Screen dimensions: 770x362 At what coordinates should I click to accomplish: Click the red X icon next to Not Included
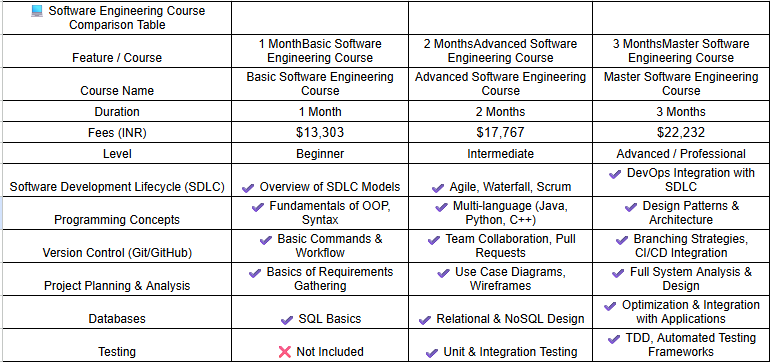tap(285, 352)
